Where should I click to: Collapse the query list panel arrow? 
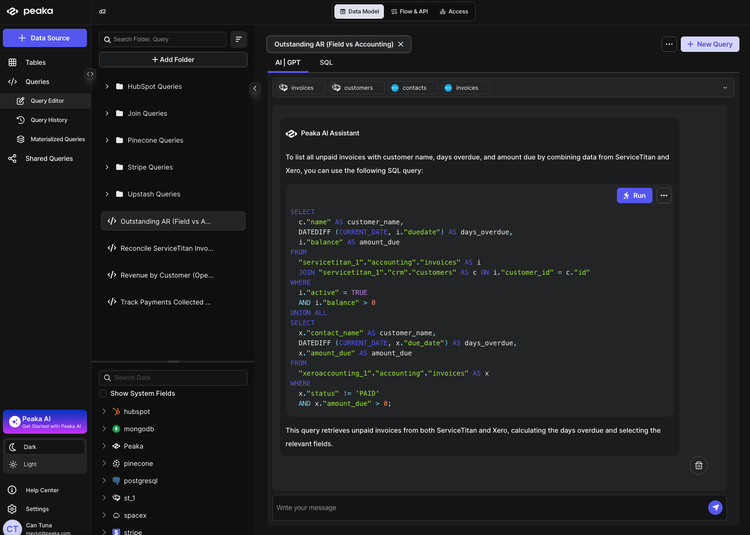[254, 88]
